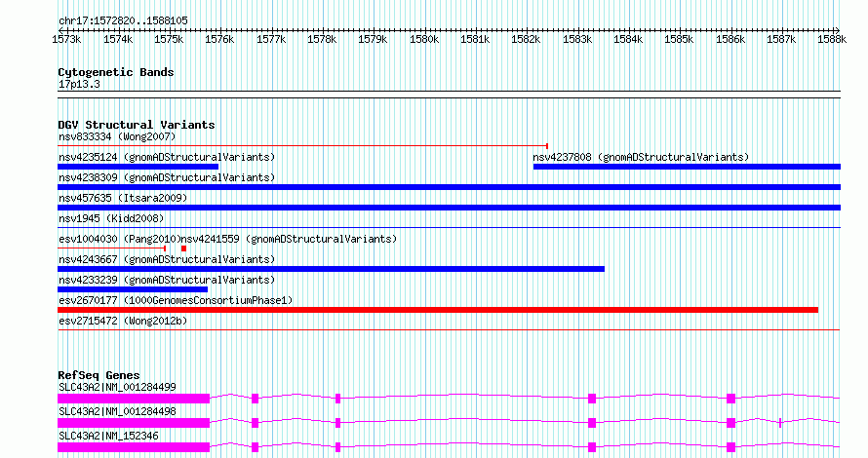Click the 17p13.3 band label

79,85
